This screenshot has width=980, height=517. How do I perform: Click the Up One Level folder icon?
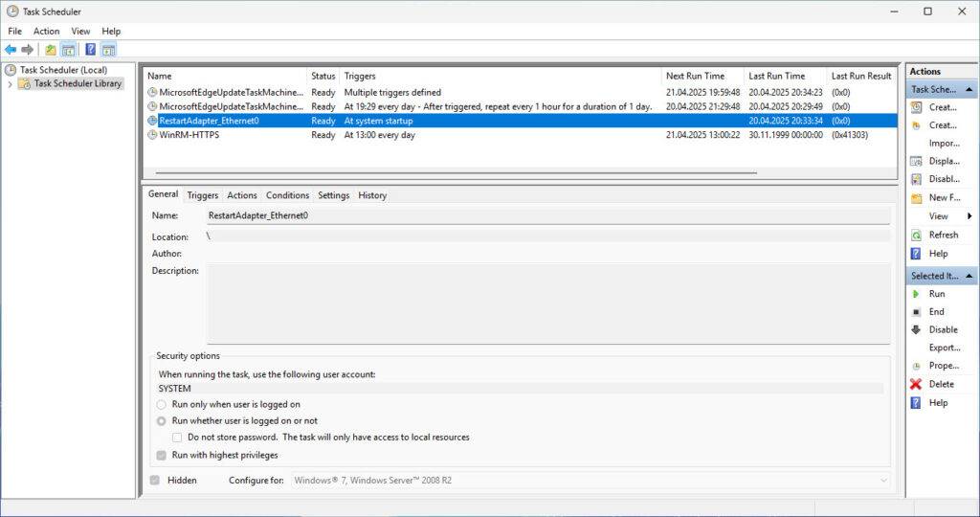click(x=51, y=50)
